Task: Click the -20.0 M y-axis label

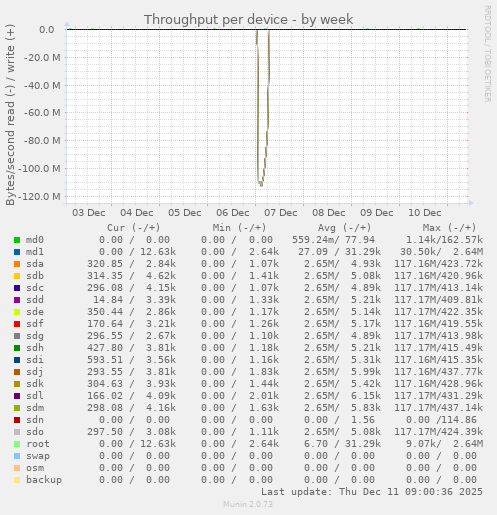Action: point(42,58)
